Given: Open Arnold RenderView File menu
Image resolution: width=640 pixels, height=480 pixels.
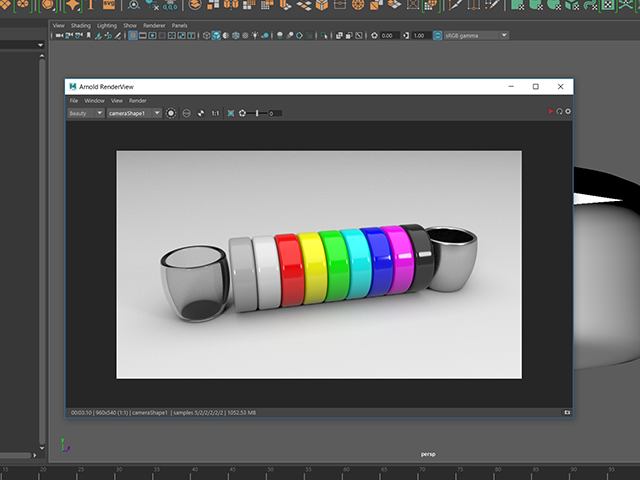Looking at the screenshot, I should 73,100.
